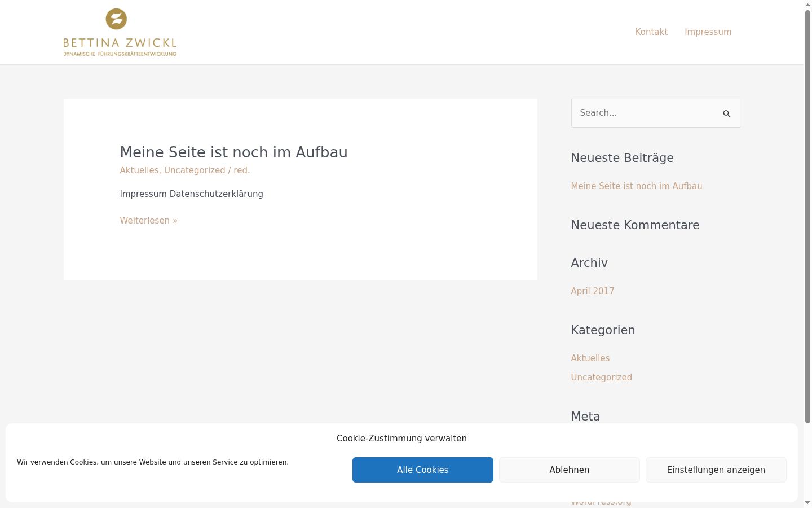Open the Uncategorized category in the sidebar
Image resolution: width=812 pixels, height=508 pixels.
click(x=601, y=378)
